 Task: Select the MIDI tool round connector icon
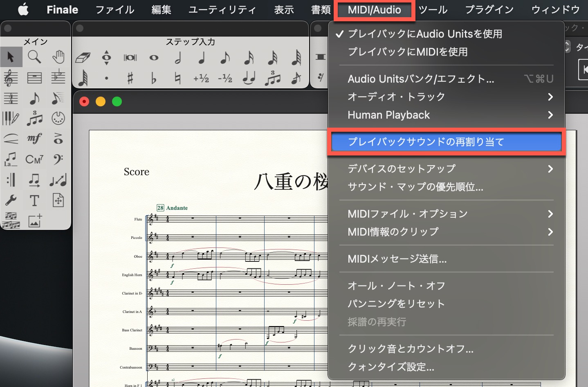[x=58, y=119]
